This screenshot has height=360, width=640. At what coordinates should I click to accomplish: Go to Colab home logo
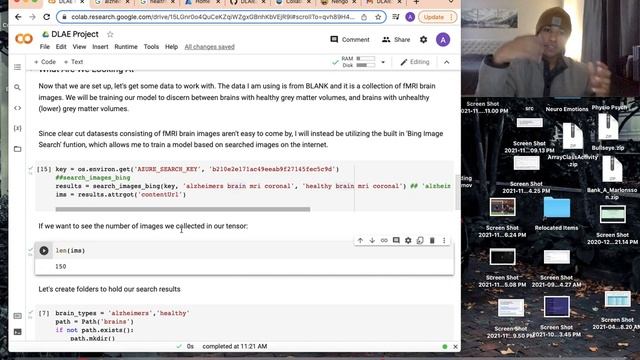(x=24, y=39)
